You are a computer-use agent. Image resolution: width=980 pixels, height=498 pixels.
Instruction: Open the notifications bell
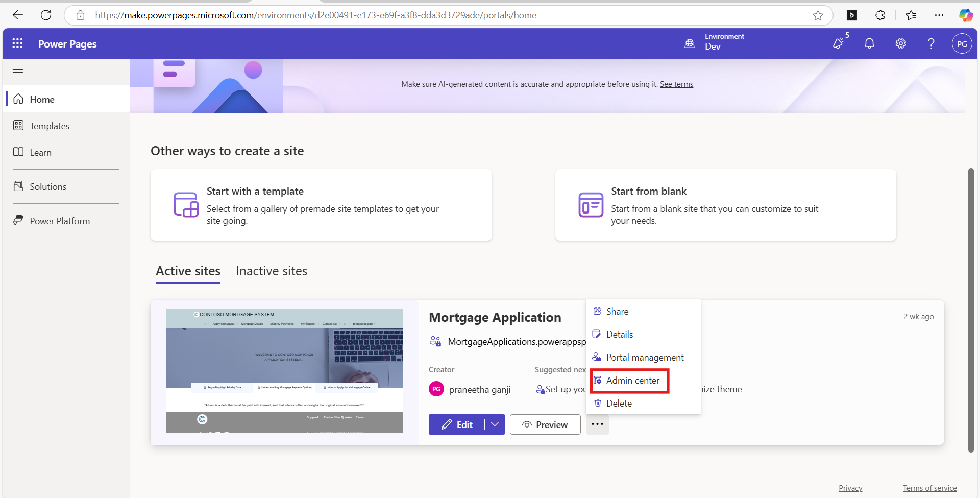point(869,43)
